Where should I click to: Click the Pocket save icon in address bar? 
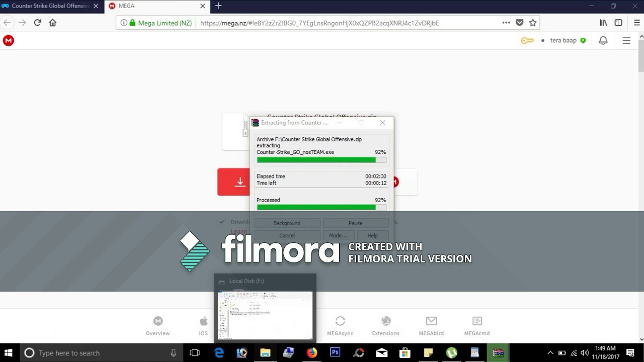[x=520, y=23]
